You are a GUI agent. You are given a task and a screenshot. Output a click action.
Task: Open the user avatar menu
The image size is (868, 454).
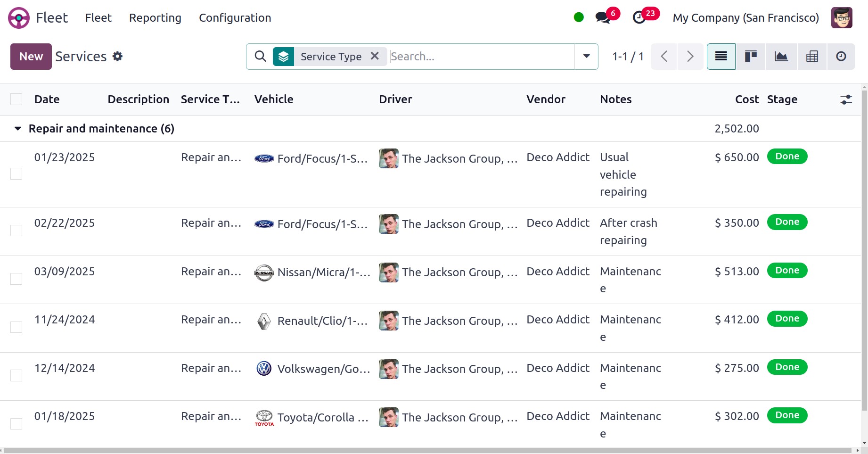(x=842, y=18)
